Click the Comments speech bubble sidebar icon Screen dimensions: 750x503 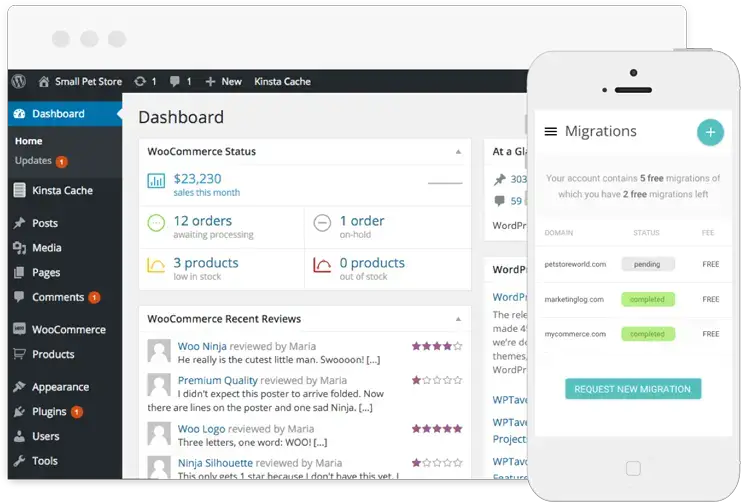coord(20,296)
